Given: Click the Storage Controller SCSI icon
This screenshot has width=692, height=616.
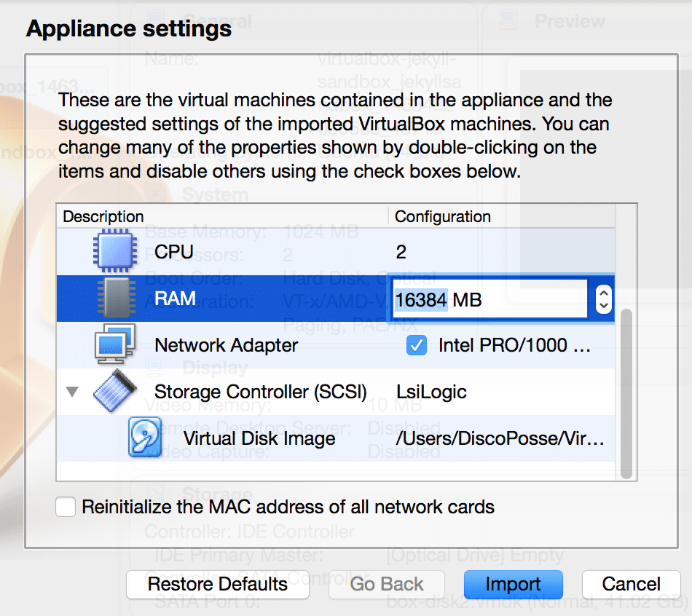Looking at the screenshot, I should click(114, 392).
